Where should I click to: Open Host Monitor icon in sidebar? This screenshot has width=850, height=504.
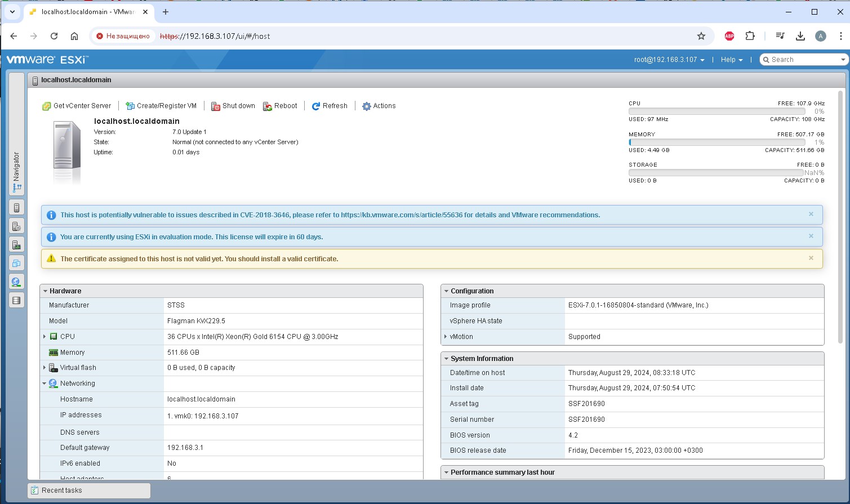tap(16, 245)
